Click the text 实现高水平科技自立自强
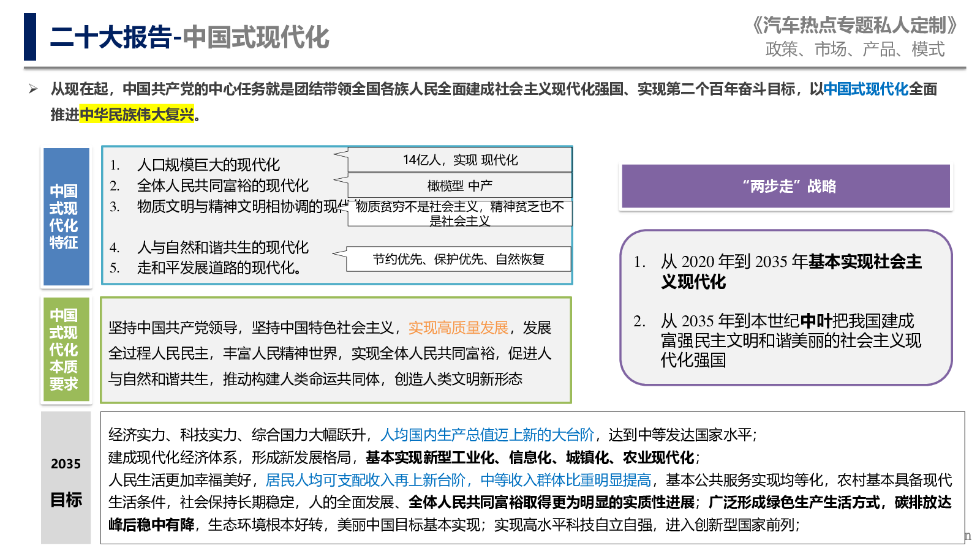The image size is (980, 551). tap(573, 525)
